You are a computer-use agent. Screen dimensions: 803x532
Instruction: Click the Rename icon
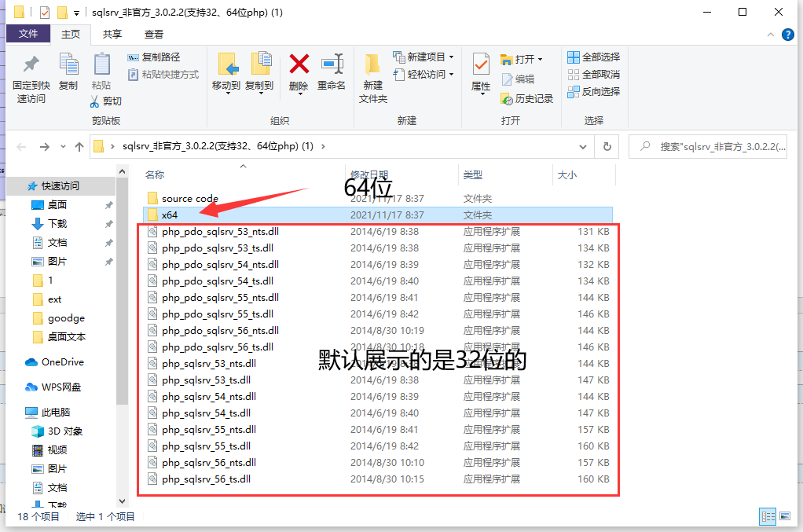[332, 64]
